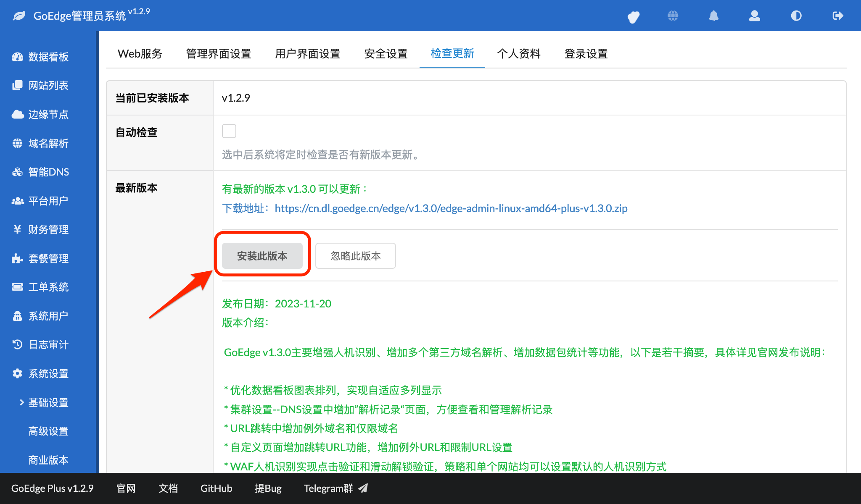
Task: Switch to the 用户界面设置 tab
Action: coord(308,54)
